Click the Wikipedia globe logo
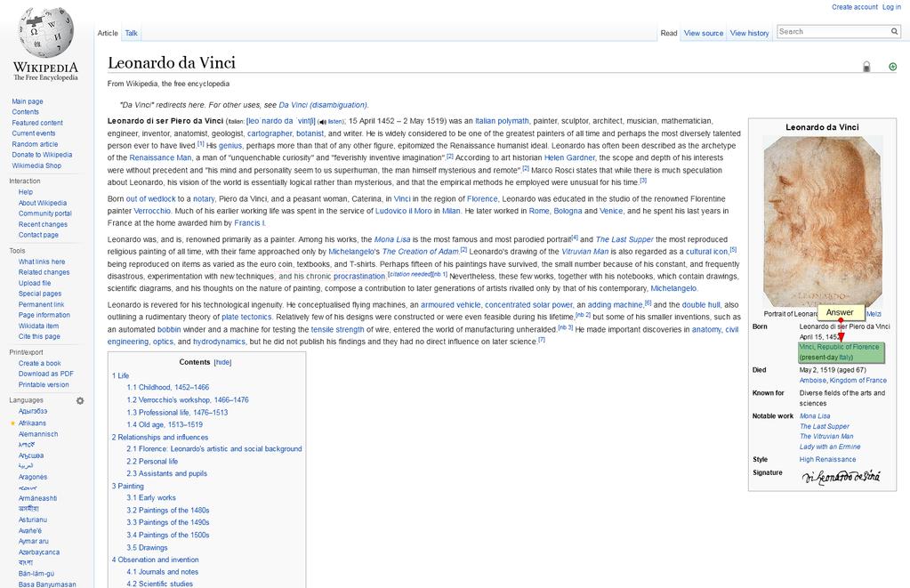The width and height of the screenshot is (910, 588). click(46, 33)
